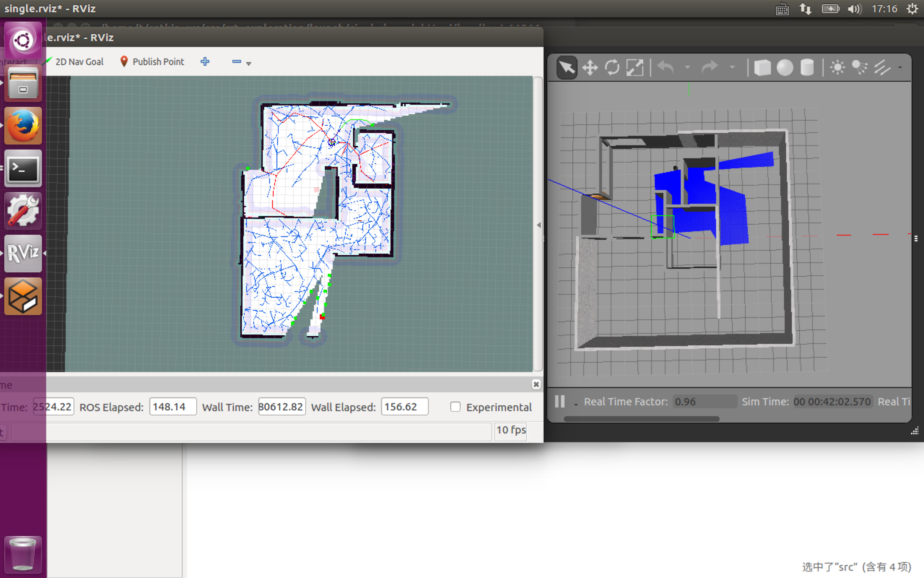Screen dimensions: 924x578
Task: Click the Wall Time field
Action: [x=282, y=406]
